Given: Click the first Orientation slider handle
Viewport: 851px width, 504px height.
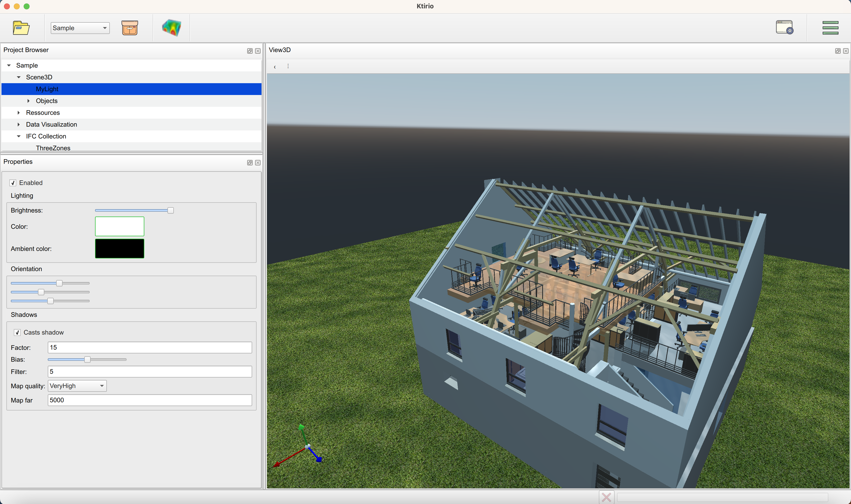Looking at the screenshot, I should coord(59,283).
